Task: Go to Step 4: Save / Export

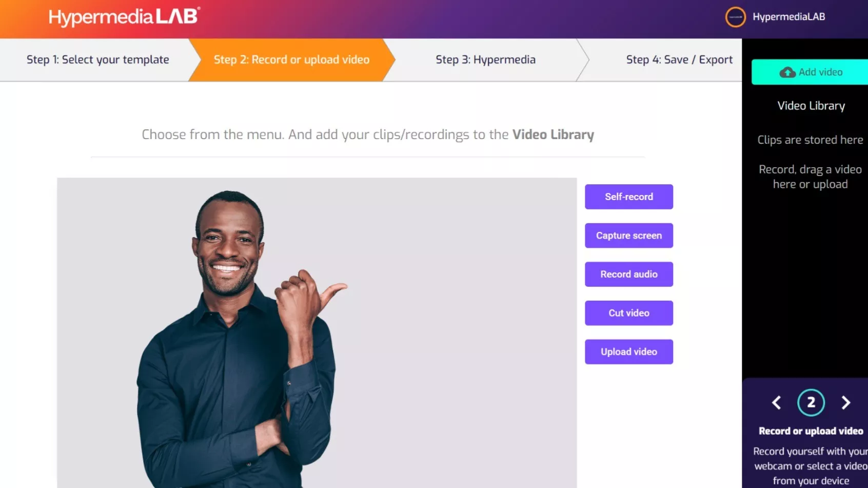Action: tap(679, 60)
